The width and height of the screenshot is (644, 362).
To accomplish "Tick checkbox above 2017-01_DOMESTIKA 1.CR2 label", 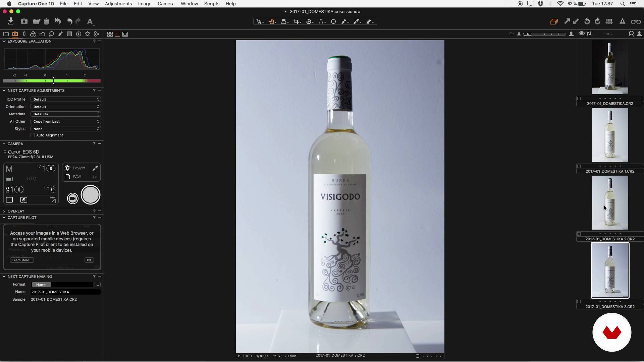I will [x=579, y=166].
